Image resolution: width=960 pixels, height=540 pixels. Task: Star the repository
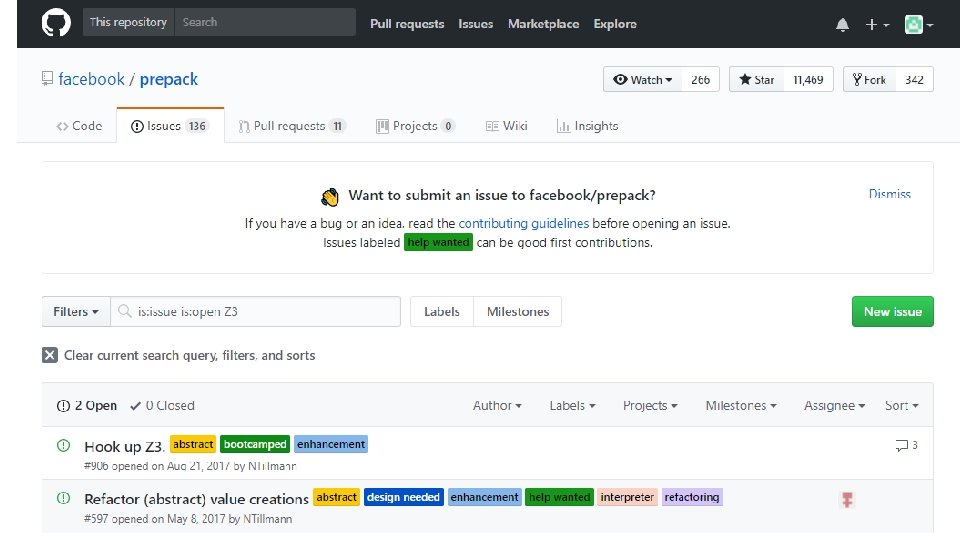(x=757, y=80)
